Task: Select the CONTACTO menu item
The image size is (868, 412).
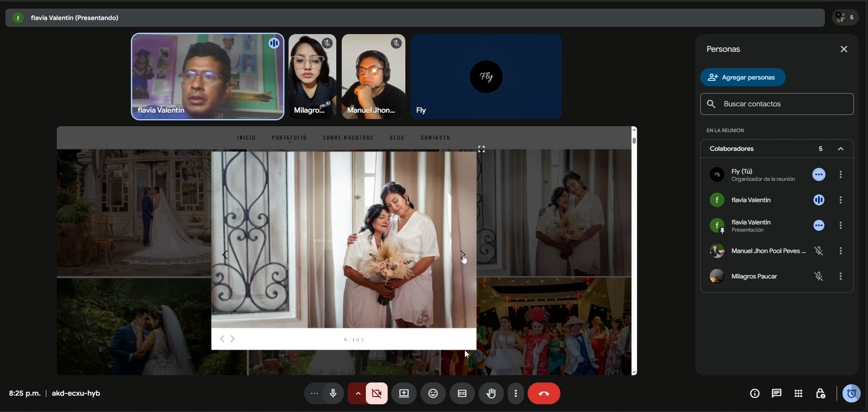Action: coord(436,138)
